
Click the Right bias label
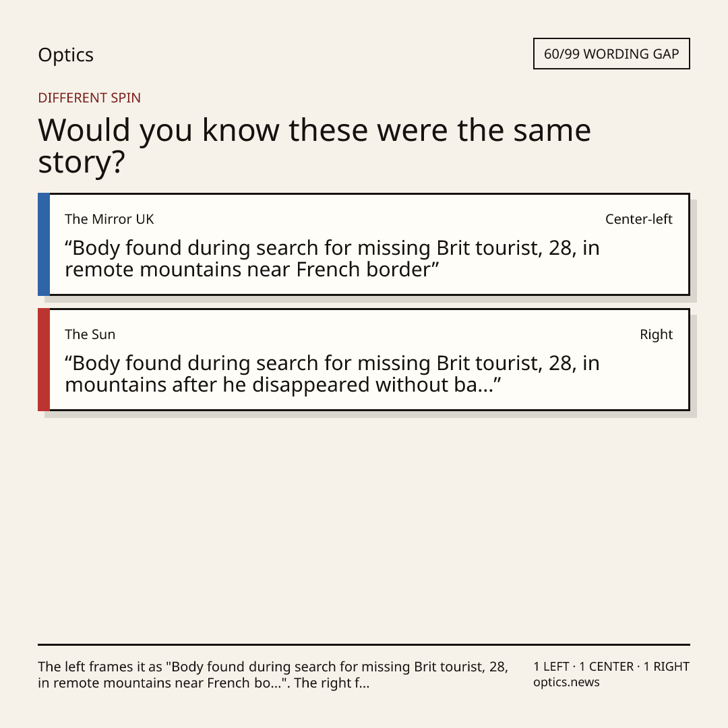(x=656, y=334)
